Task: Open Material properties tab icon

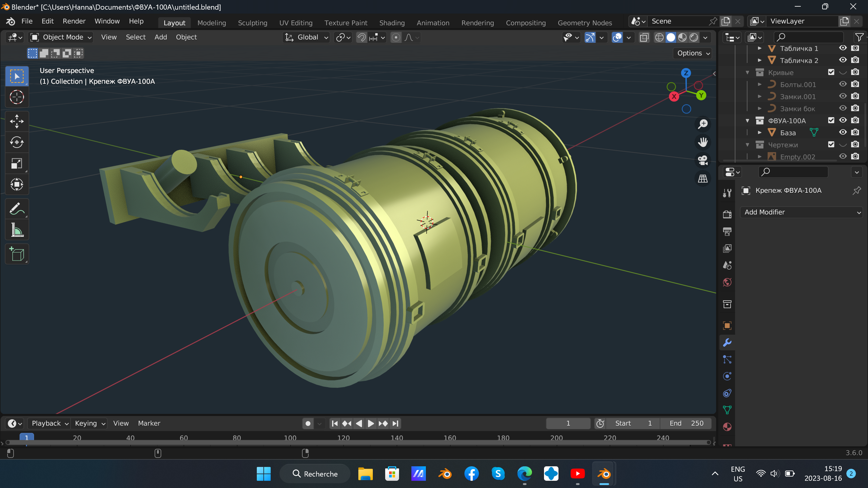Action: point(727,427)
